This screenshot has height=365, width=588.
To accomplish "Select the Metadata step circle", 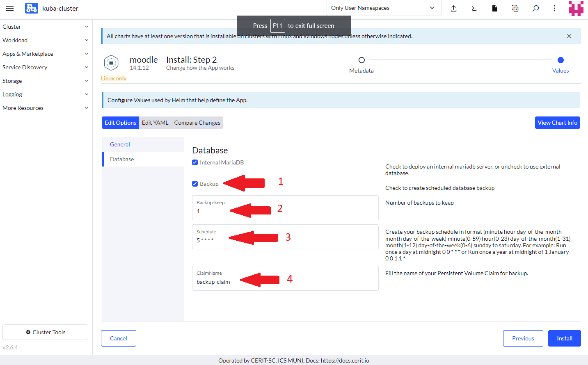I will click(x=361, y=60).
